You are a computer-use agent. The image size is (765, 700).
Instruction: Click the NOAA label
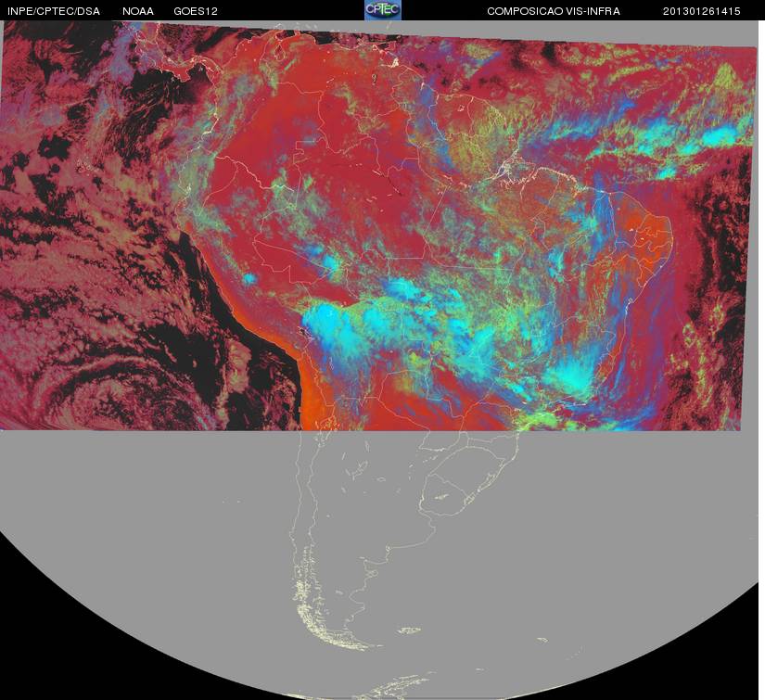(138, 11)
